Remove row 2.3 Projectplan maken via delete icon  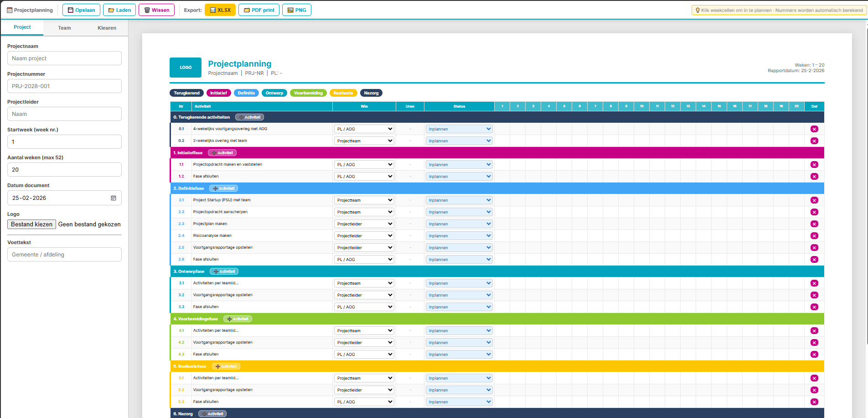pyautogui.click(x=814, y=224)
